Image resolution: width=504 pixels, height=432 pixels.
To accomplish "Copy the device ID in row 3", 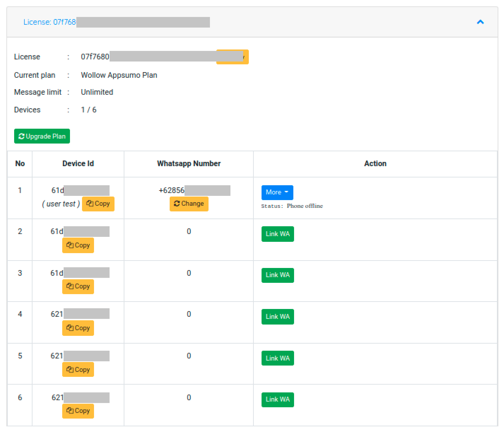I will click(x=78, y=286).
